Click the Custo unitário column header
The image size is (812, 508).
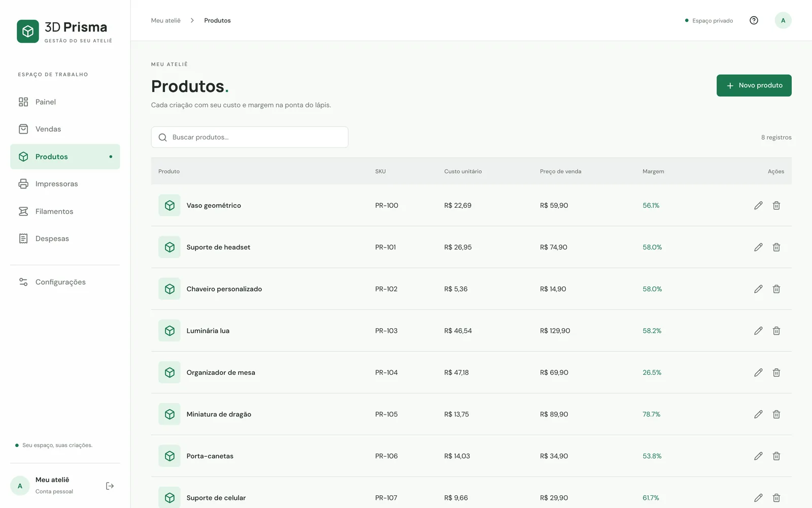click(463, 171)
